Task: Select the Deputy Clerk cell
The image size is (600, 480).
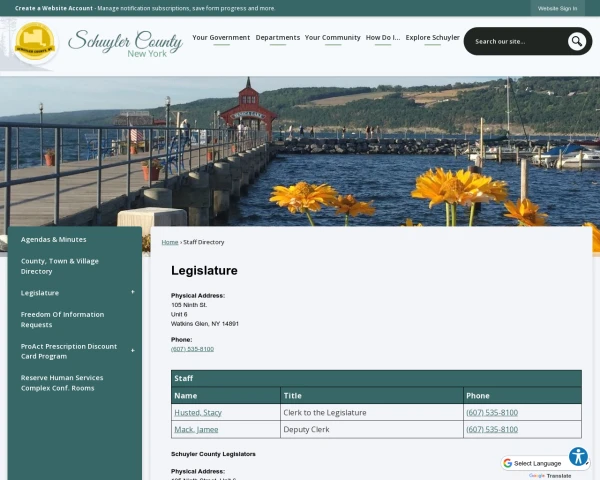Action: 372,429
